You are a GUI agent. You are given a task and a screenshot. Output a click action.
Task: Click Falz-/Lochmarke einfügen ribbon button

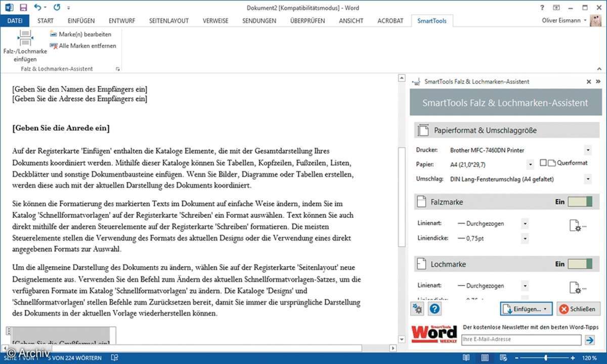pyautogui.click(x=25, y=45)
